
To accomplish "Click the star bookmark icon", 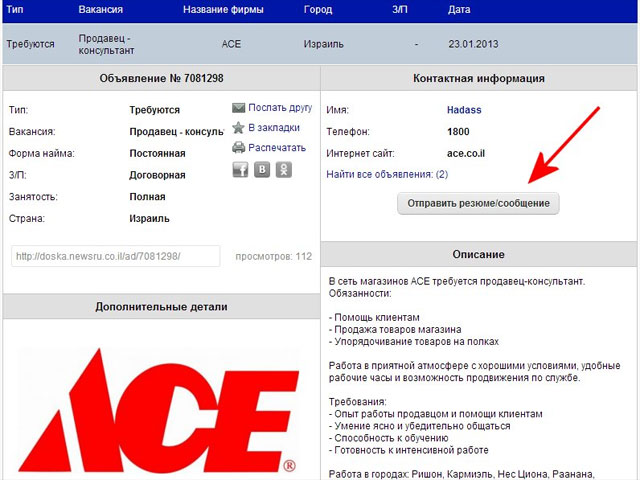I will click(x=238, y=128).
